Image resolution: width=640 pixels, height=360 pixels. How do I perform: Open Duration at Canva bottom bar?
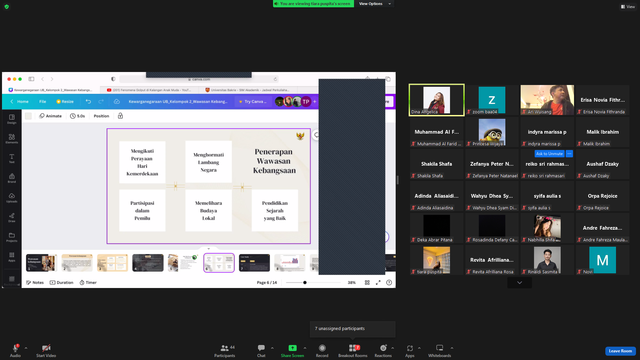62,282
